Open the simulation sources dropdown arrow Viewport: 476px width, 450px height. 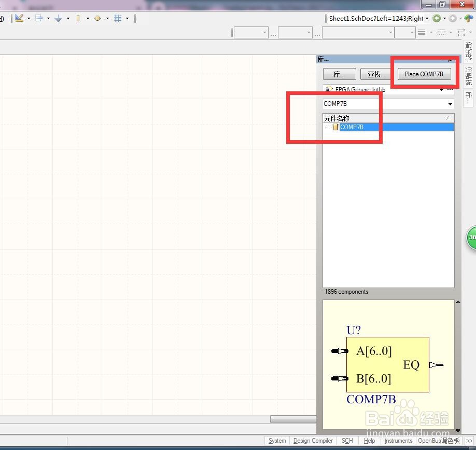pyautogui.click(x=107, y=19)
